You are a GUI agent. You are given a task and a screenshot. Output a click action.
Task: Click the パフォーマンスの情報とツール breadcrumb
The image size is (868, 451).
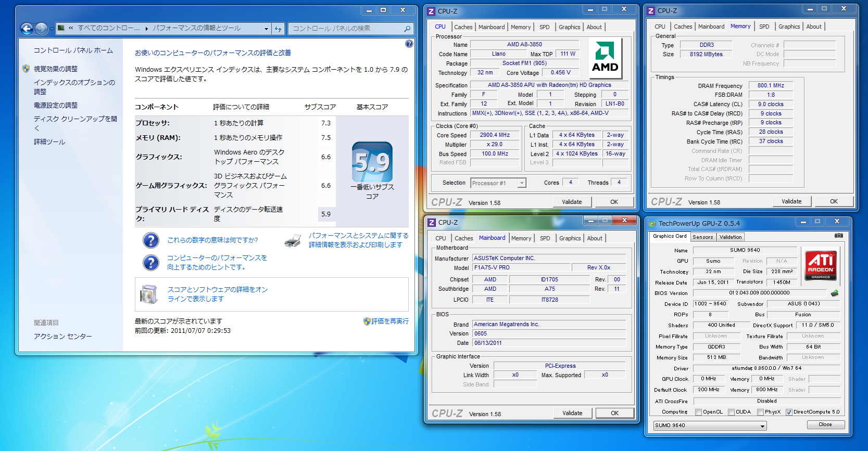click(x=197, y=28)
